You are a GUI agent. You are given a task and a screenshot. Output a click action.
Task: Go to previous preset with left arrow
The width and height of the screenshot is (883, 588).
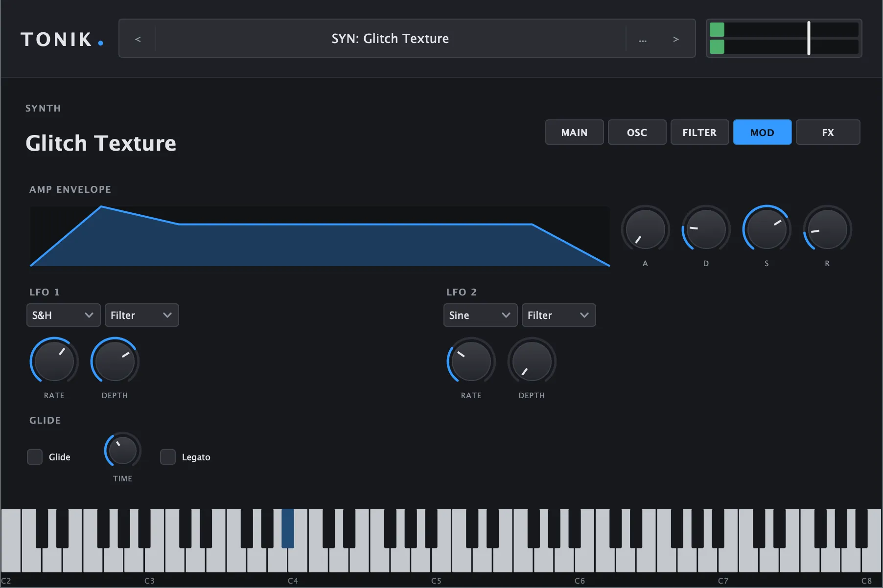click(138, 39)
